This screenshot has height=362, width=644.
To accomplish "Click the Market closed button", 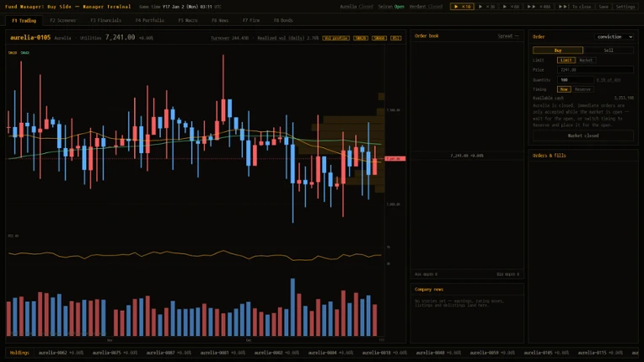I will point(582,136).
